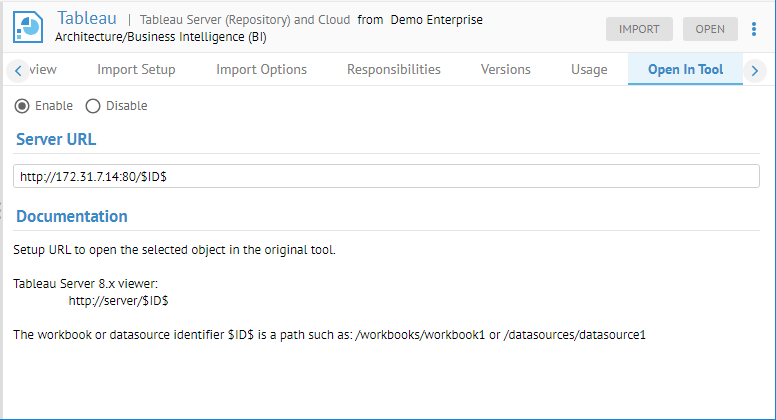Screen dimensions: 776x420
Task: Click the Tableau model logo icon
Action: click(x=30, y=27)
